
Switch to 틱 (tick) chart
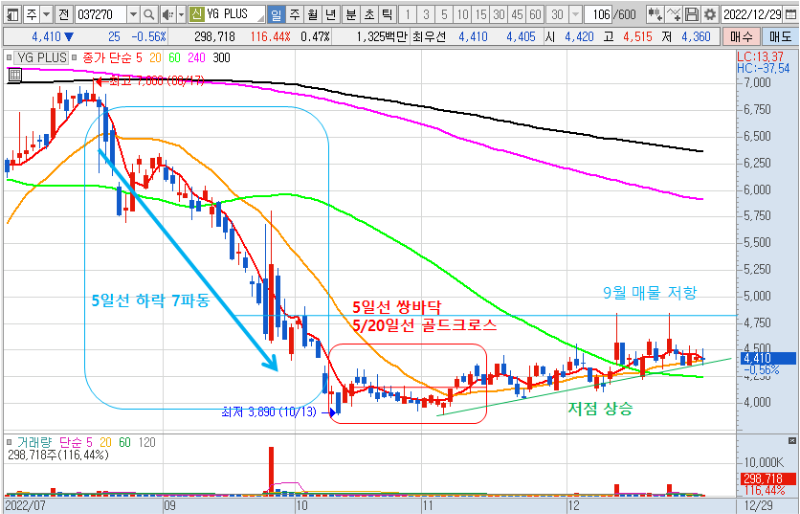tap(387, 14)
